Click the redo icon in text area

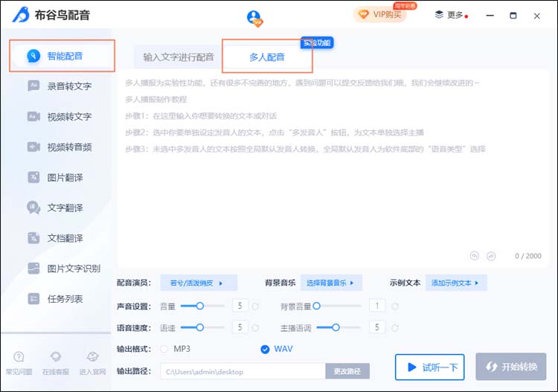tap(490, 256)
